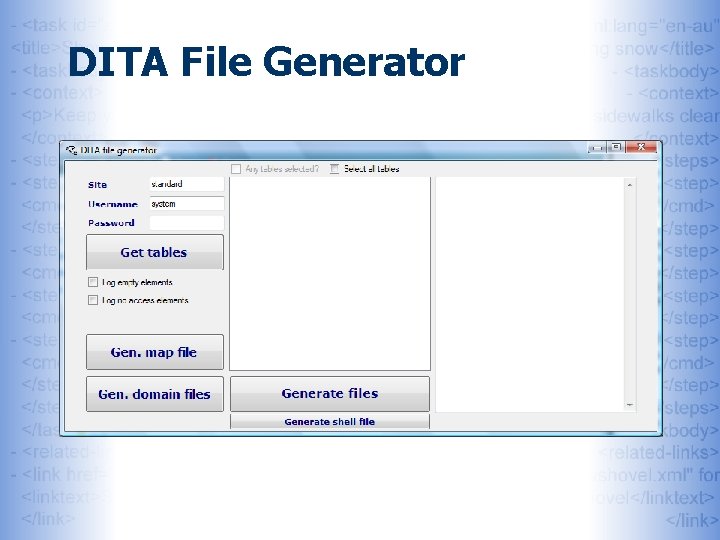Click the Site input field

pos(187,184)
